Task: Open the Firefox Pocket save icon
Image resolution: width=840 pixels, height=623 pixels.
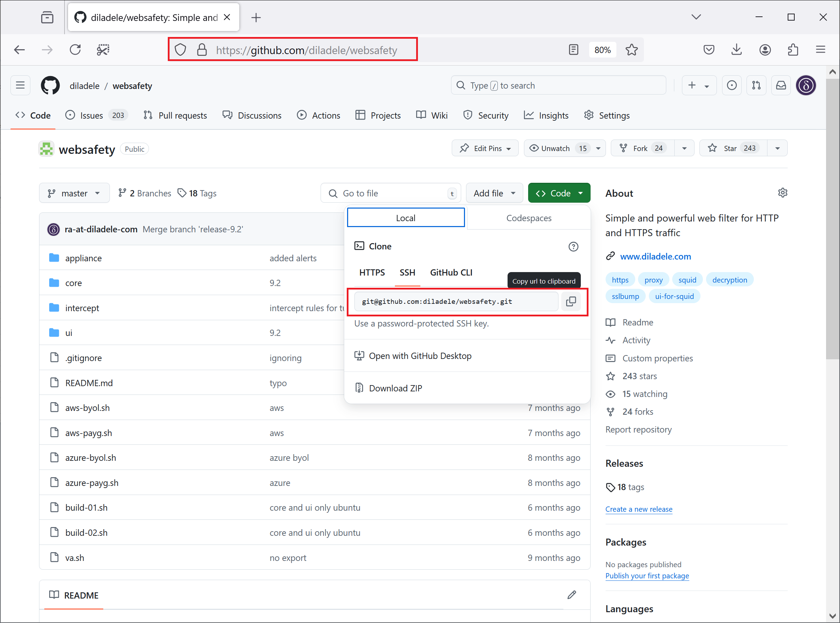Action: 709,50
